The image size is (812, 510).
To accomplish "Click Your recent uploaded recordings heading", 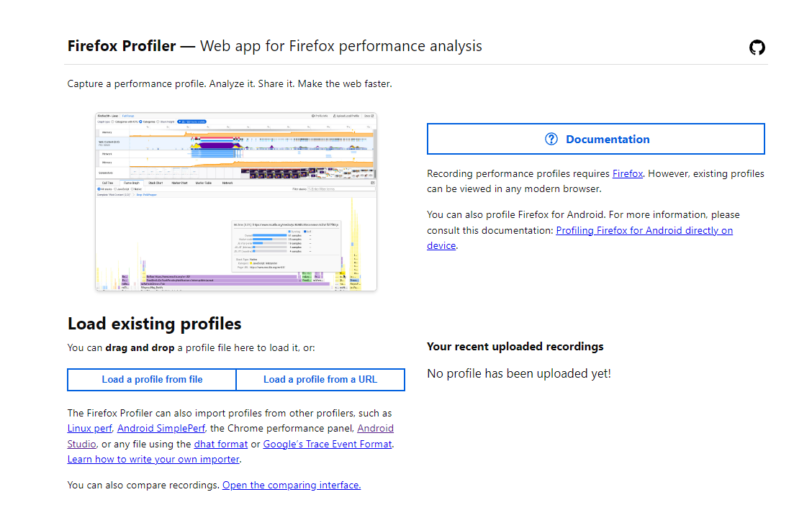I will click(515, 347).
